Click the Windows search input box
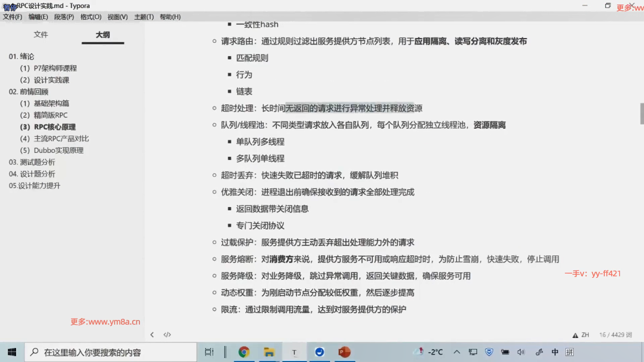This screenshot has width=644, height=362. coord(111,352)
